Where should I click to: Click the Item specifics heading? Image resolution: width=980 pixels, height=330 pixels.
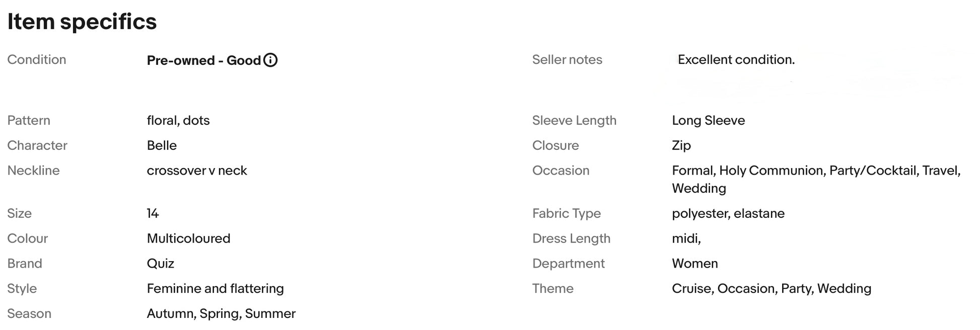point(82,22)
